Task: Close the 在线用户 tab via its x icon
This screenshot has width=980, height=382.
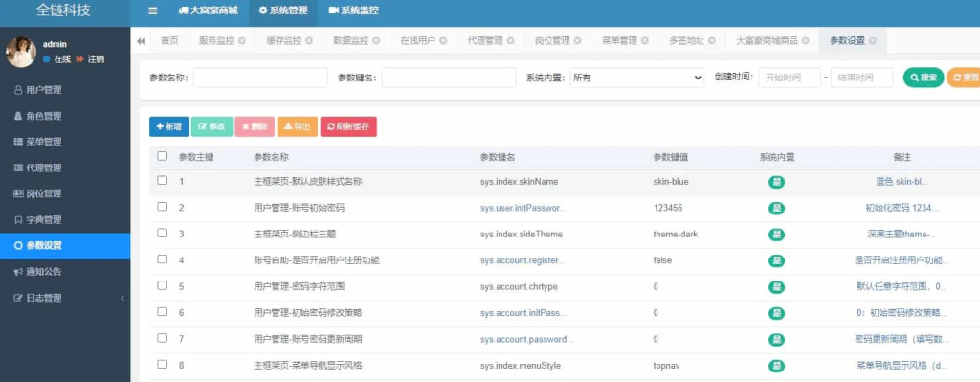Action: (x=443, y=40)
